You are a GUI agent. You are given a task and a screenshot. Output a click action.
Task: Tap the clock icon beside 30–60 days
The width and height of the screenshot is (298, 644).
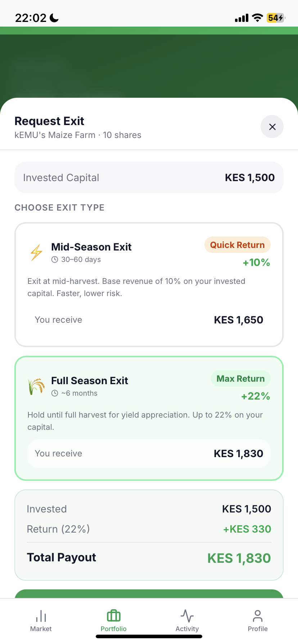point(55,259)
